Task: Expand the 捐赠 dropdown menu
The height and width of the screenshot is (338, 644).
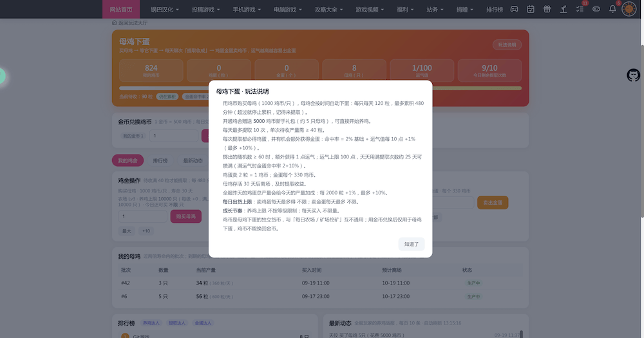Action: coord(465,10)
